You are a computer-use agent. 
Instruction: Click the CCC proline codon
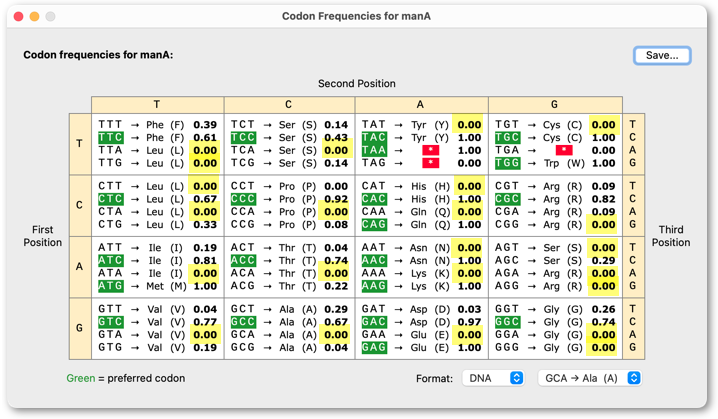tap(243, 199)
